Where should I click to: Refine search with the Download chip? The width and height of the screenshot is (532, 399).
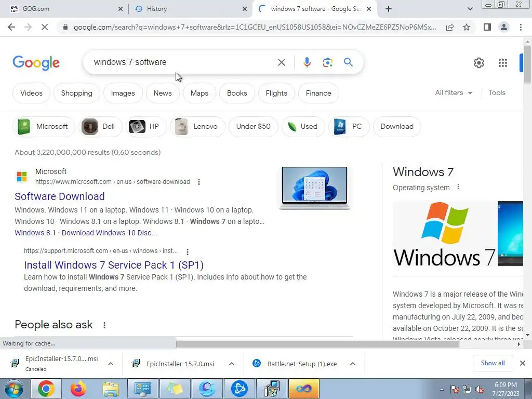(x=397, y=127)
